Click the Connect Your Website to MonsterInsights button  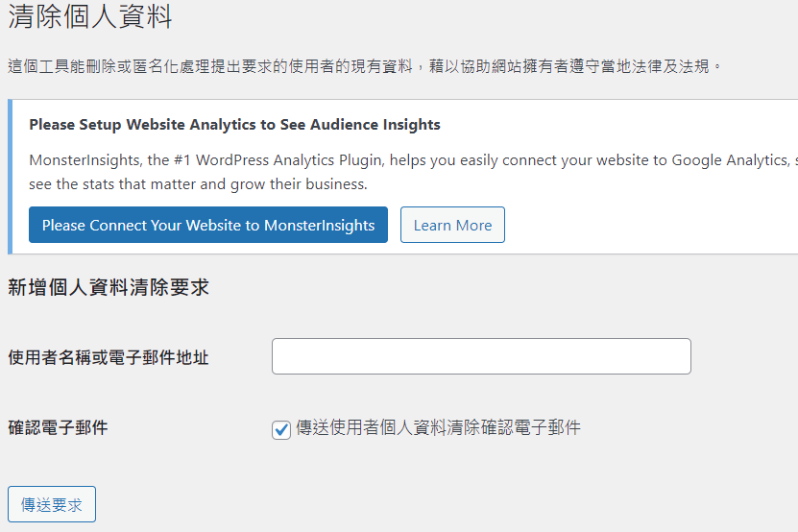[x=208, y=225]
